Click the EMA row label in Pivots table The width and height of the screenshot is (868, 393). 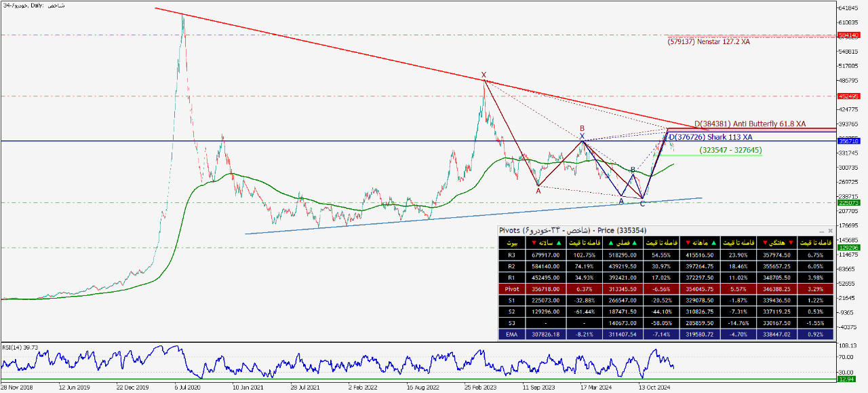[512, 334]
